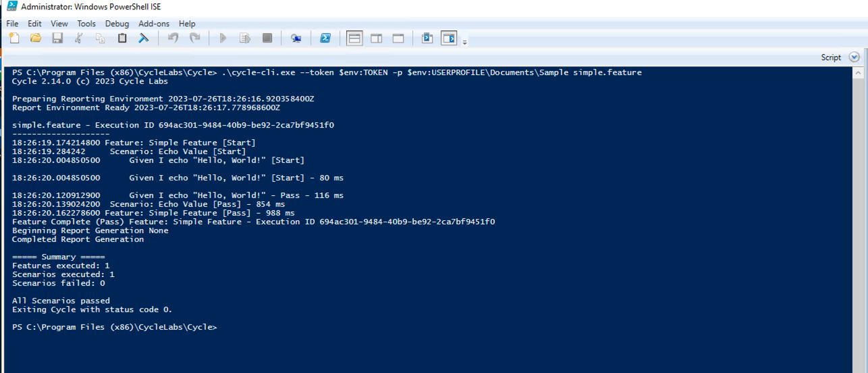The width and height of the screenshot is (868, 373).
Task: Toggle Show Script Pane Top layout
Action: click(x=354, y=39)
